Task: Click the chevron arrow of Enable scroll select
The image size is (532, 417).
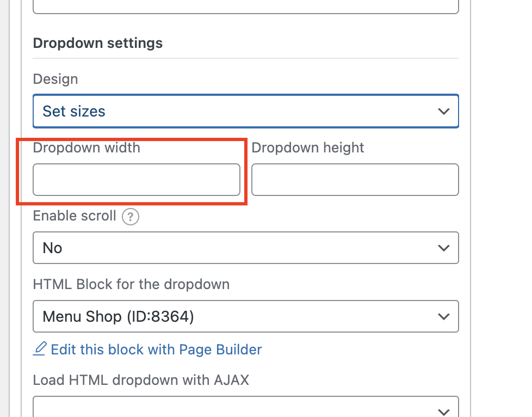Action: pyautogui.click(x=443, y=248)
